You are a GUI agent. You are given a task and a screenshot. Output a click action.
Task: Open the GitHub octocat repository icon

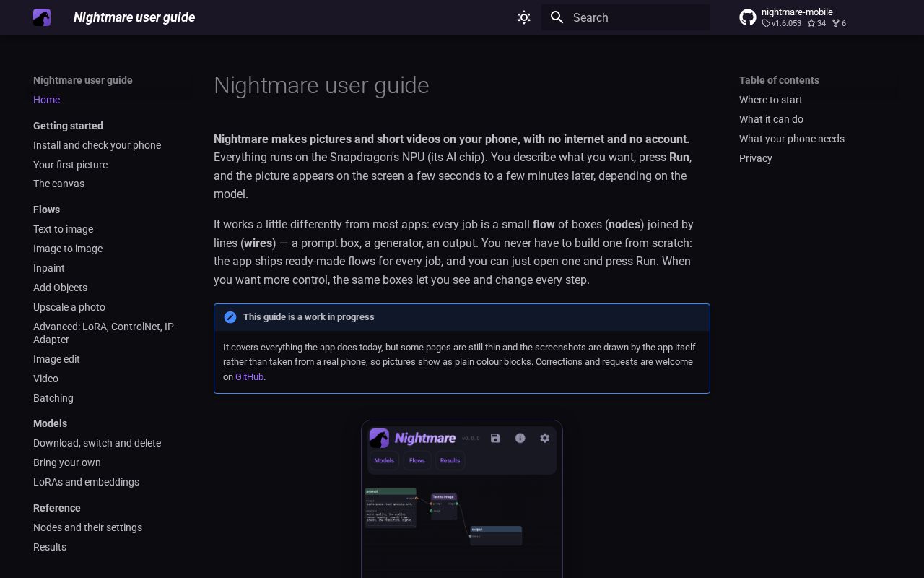point(748,17)
